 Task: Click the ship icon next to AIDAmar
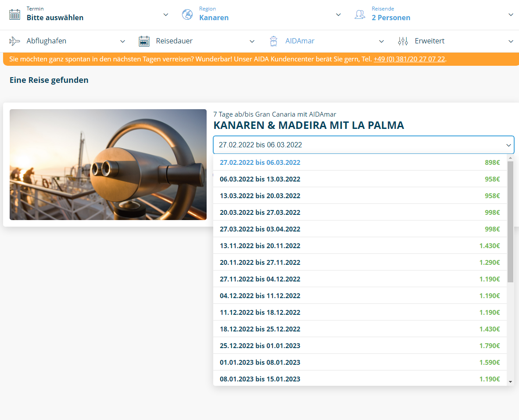tap(274, 41)
